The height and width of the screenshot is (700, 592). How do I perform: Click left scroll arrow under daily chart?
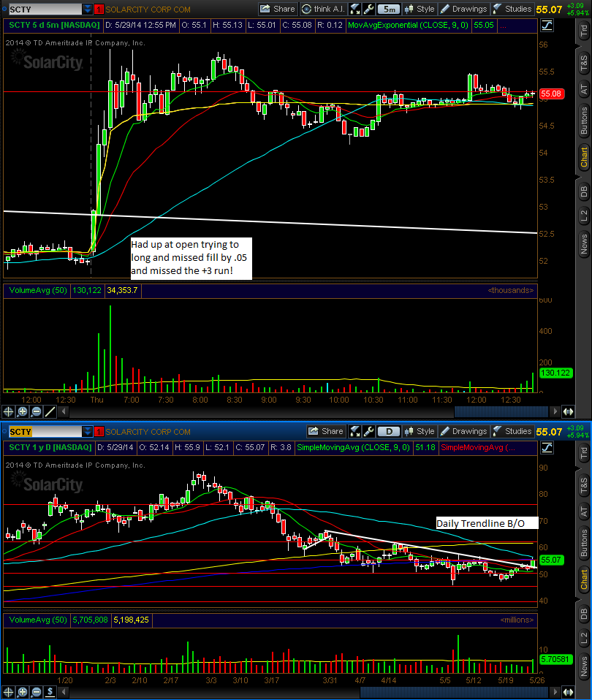pyautogui.click(x=64, y=692)
